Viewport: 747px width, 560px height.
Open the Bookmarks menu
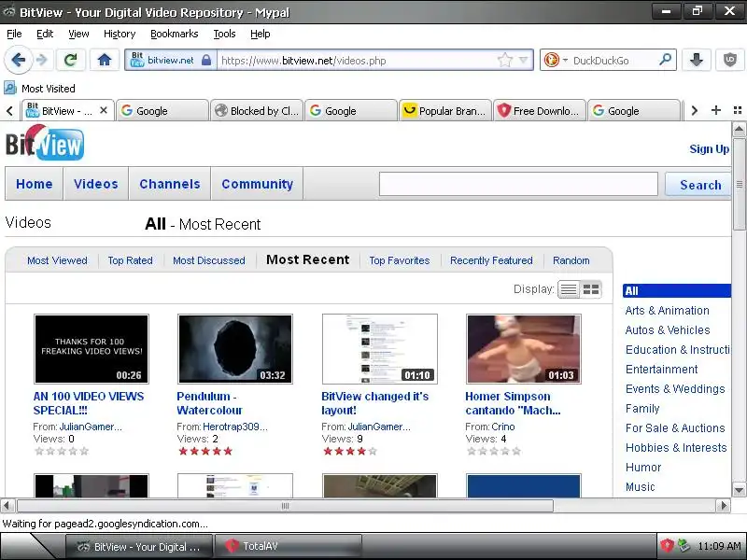point(174,34)
